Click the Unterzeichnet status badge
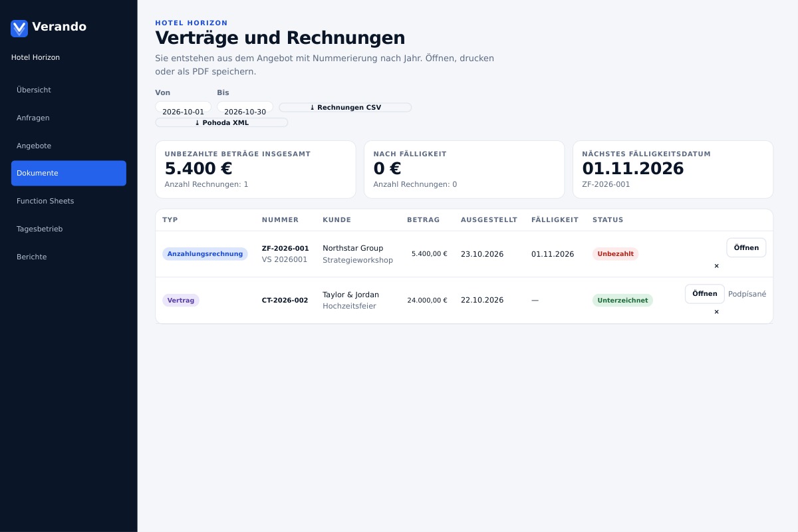The image size is (798, 532). (622, 301)
